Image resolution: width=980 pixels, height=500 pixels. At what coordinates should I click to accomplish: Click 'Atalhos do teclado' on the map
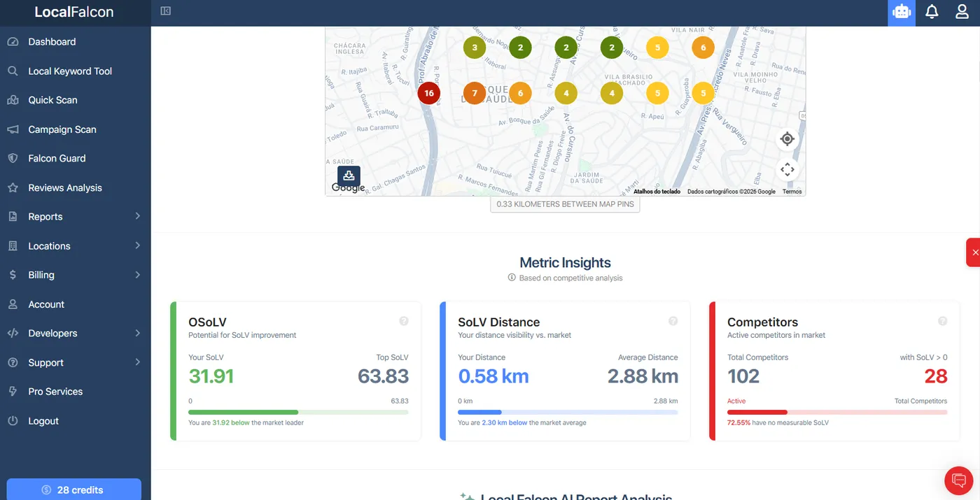657,192
